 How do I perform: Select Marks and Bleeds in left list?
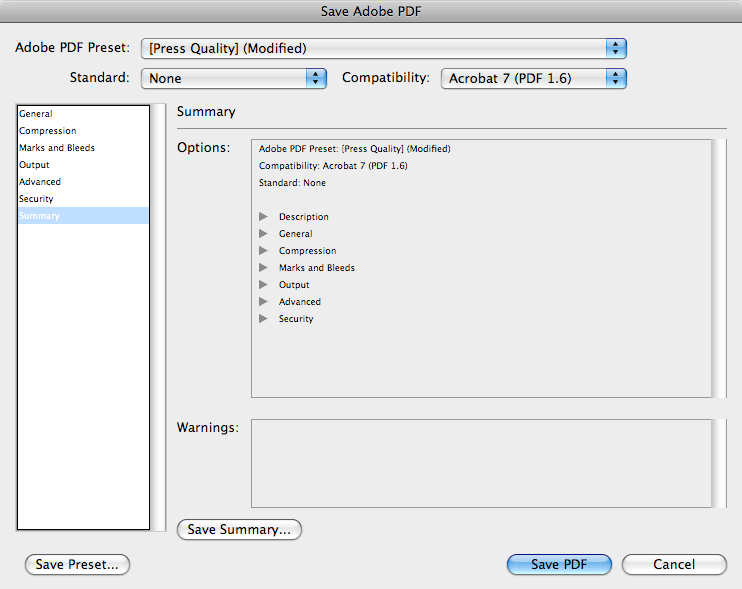(83, 148)
